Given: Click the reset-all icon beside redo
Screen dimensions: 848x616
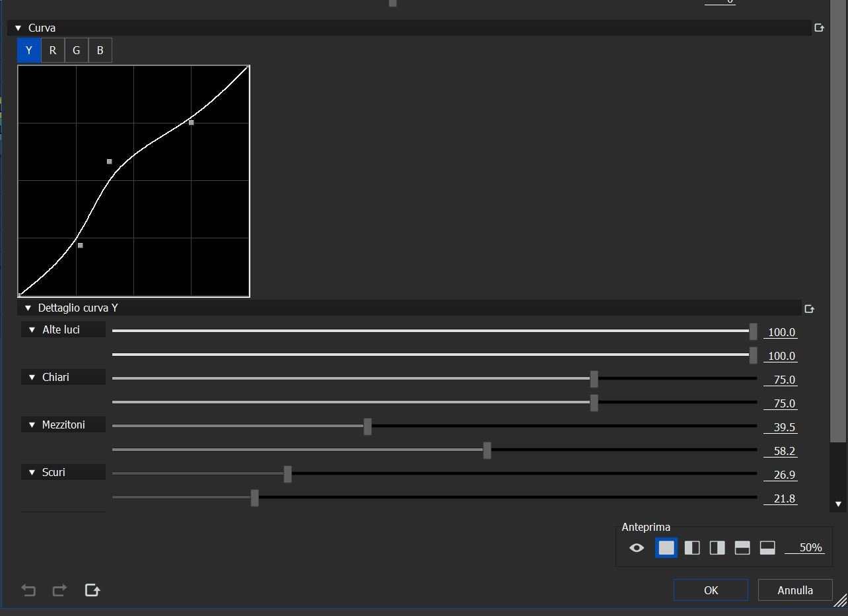Looking at the screenshot, I should pos(92,590).
